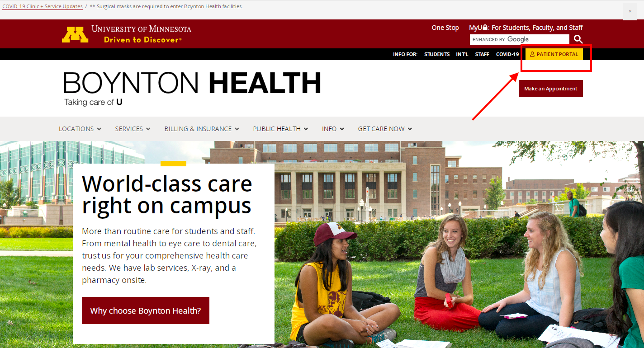This screenshot has width=644, height=348.
Task: Dismiss the alert banner with the x icon
Action: 630,11
